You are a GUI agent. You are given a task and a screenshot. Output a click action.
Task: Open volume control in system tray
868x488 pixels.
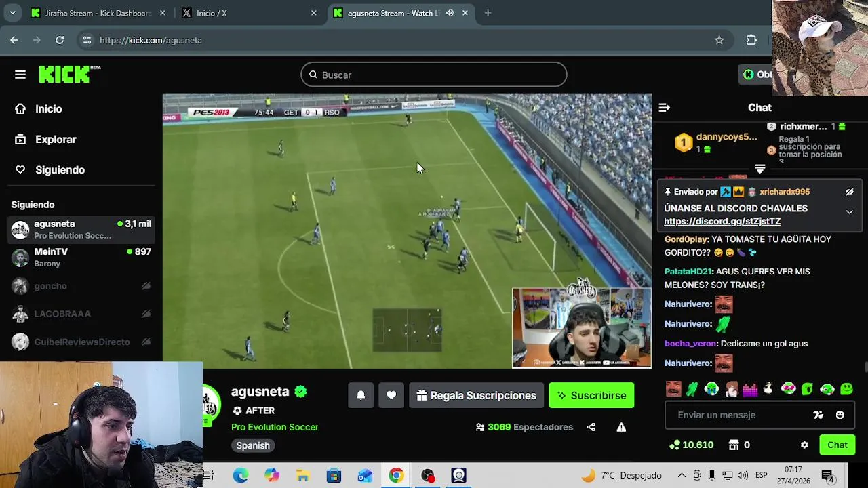(x=743, y=475)
